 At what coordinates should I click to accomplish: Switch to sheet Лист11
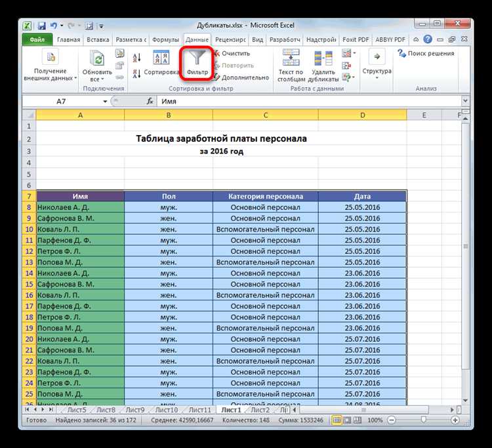pos(199,410)
